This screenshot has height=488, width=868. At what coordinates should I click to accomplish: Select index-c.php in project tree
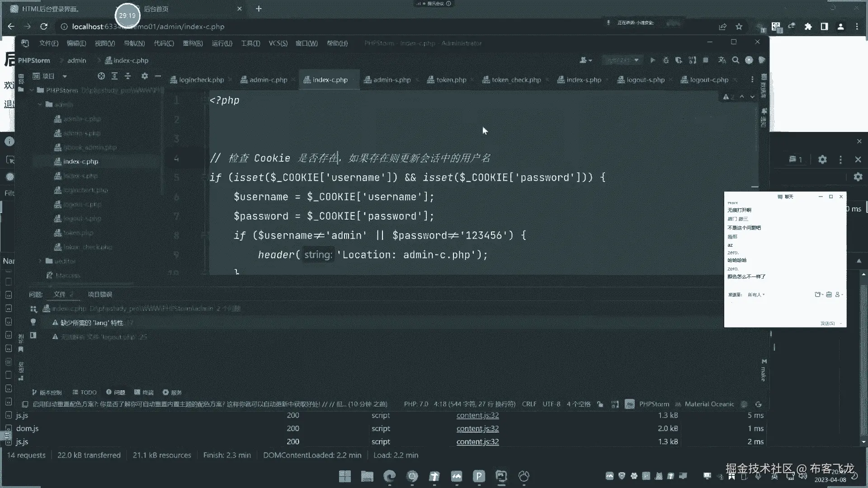(x=80, y=161)
